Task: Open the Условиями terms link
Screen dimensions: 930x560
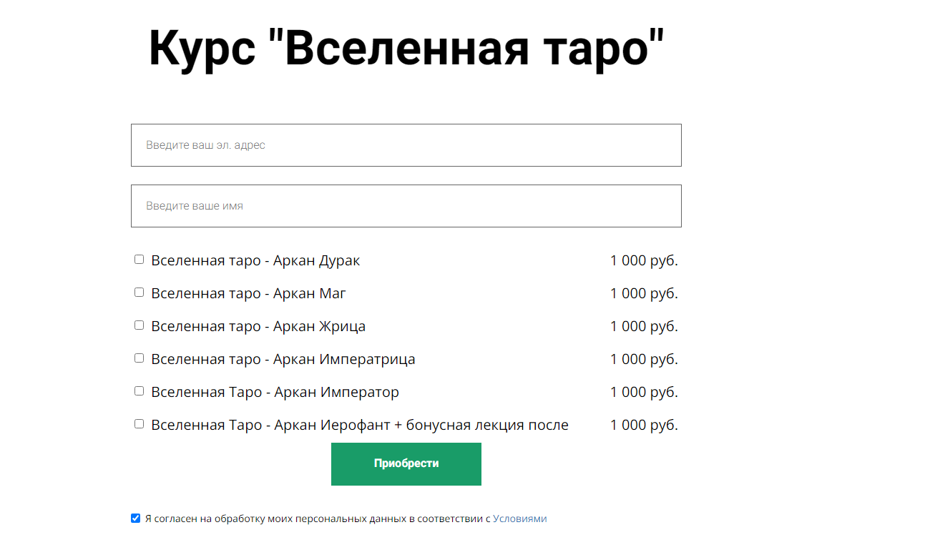Action: click(520, 518)
